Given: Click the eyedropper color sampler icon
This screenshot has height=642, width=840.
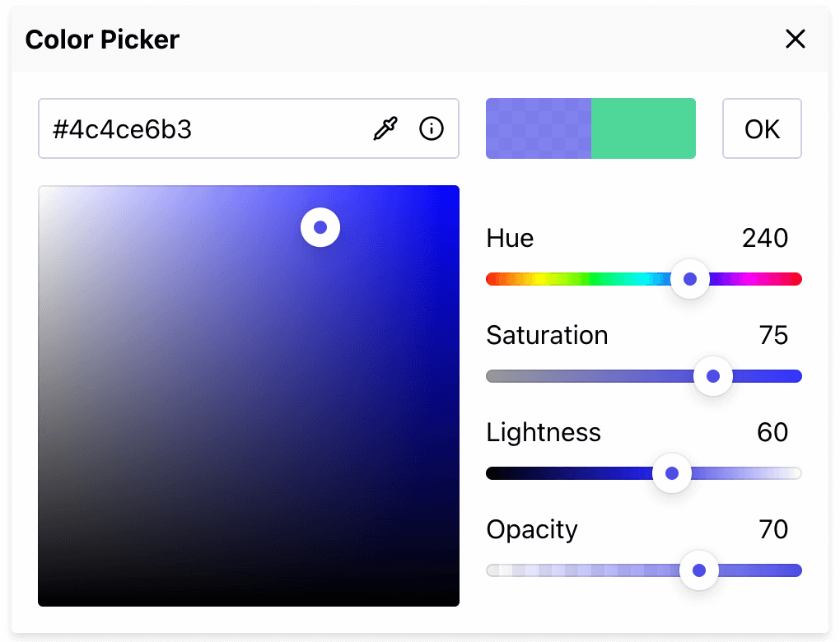Looking at the screenshot, I should [385, 128].
